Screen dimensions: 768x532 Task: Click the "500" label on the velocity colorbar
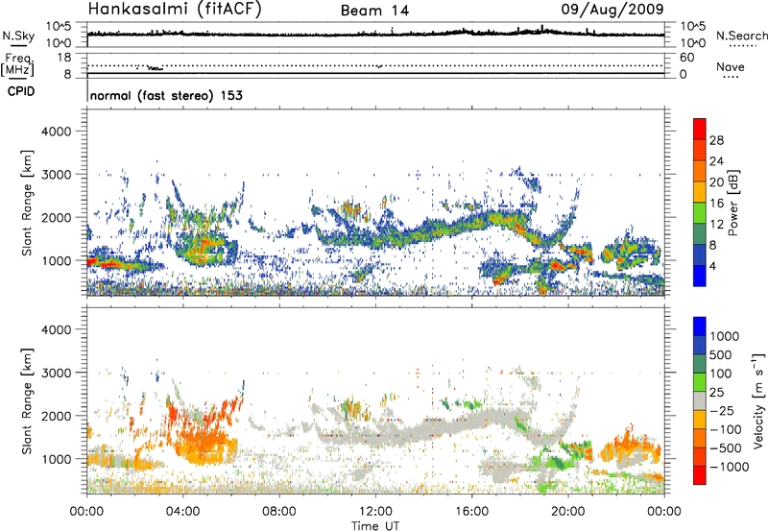(723, 355)
